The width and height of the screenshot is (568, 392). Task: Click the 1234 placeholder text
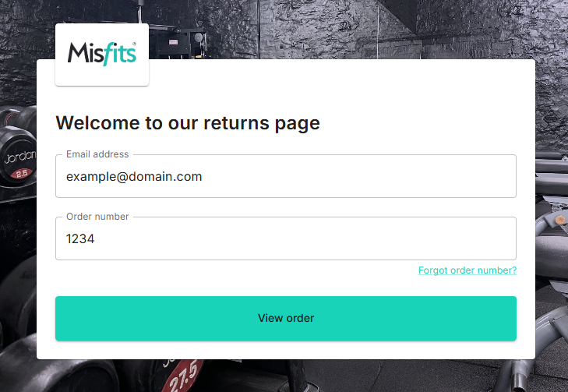80,238
